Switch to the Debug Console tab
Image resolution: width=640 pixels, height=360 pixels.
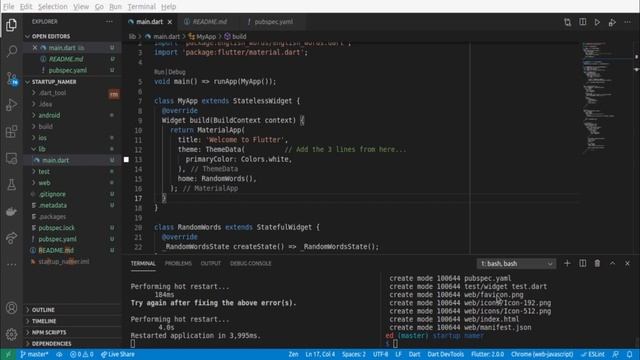[x=250, y=264]
